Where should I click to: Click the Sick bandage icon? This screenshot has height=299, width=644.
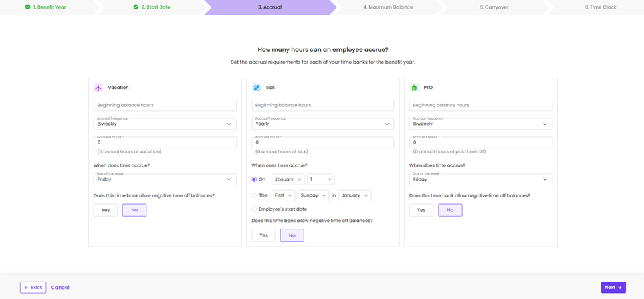point(257,88)
